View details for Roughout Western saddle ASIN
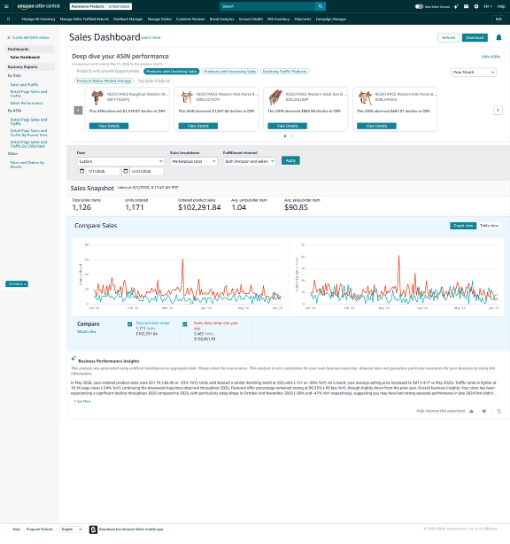 click(x=109, y=126)
